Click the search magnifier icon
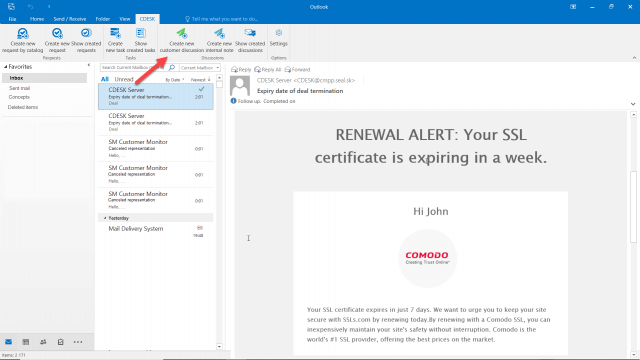Screen dimensions: 640x360 (172, 67)
